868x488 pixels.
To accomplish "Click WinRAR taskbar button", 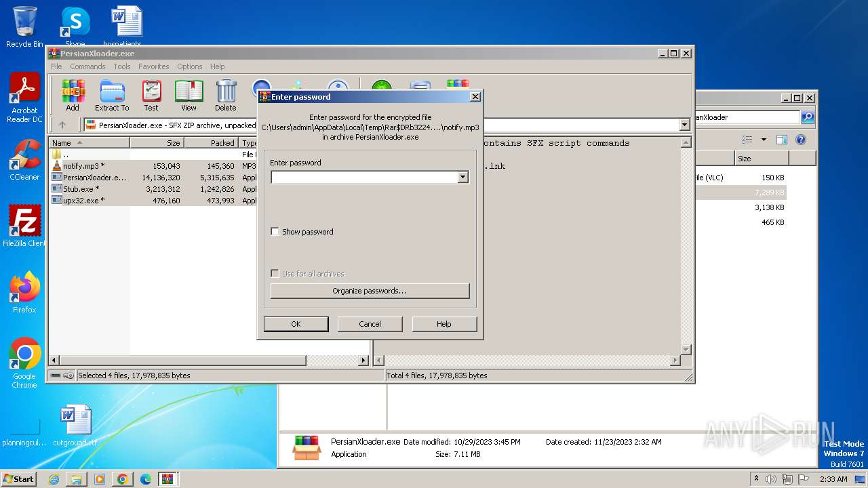I will pos(169,479).
